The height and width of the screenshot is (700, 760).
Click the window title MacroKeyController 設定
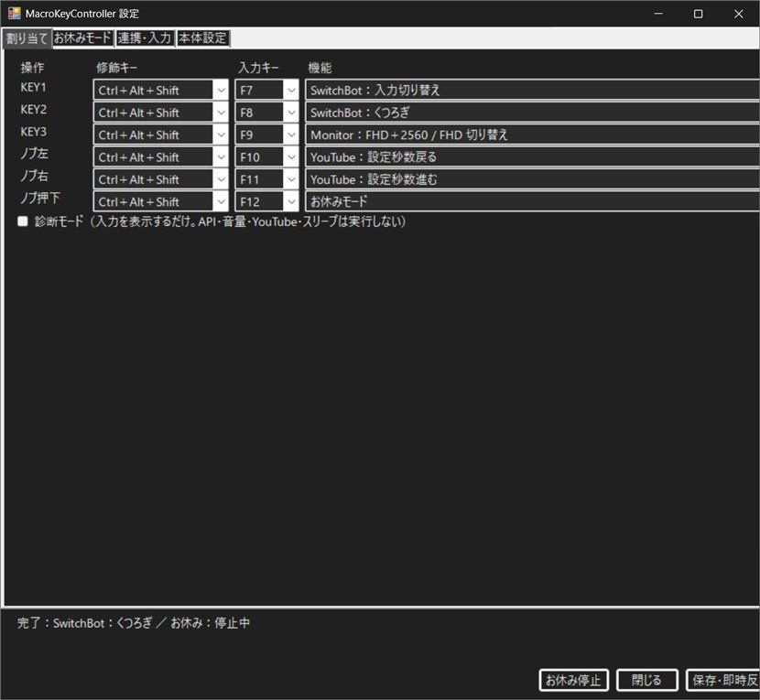[x=81, y=14]
